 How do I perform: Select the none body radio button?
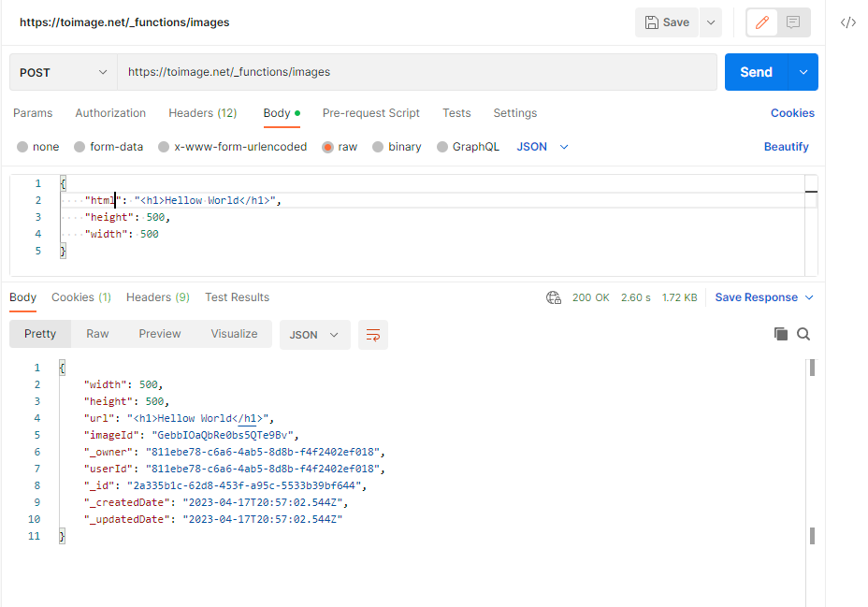(x=22, y=147)
